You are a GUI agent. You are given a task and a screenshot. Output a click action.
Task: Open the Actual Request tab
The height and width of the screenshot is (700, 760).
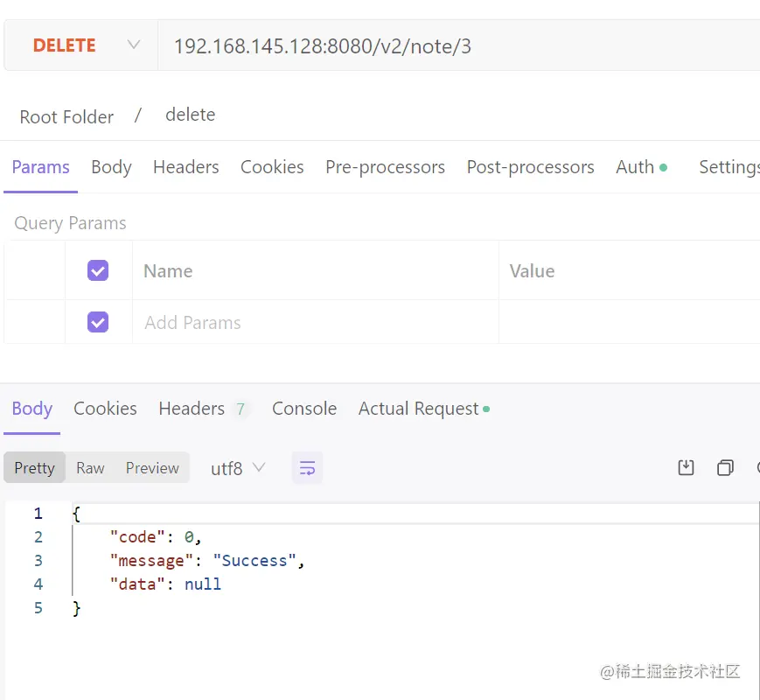419,409
